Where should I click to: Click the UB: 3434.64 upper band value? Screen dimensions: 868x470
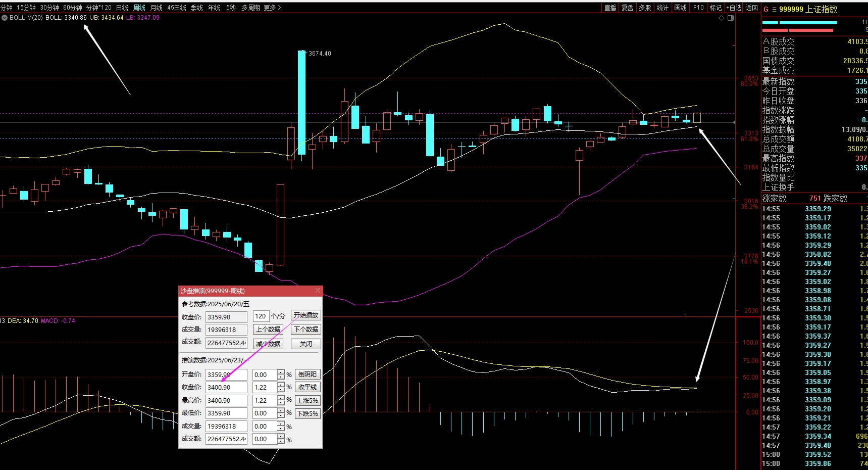point(107,18)
